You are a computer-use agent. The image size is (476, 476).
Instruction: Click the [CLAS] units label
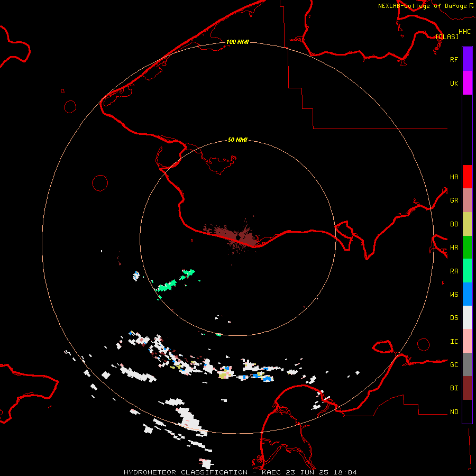tap(447, 37)
